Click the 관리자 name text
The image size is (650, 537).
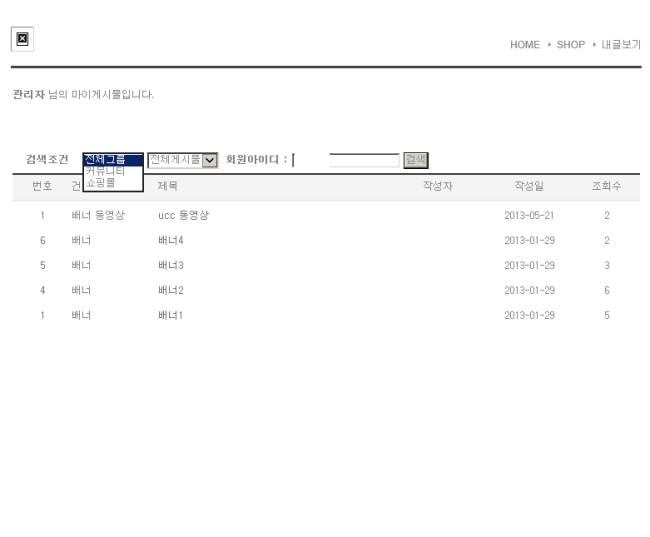(29, 95)
